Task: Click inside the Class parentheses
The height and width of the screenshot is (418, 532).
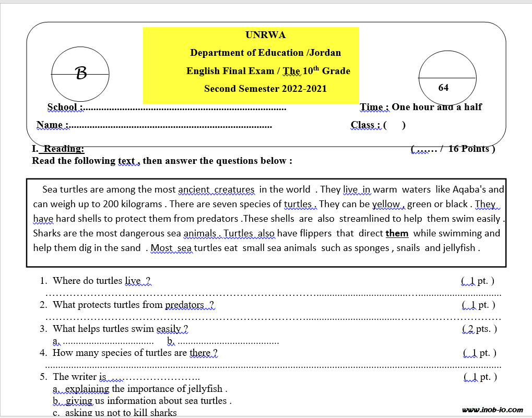Action: [395, 125]
